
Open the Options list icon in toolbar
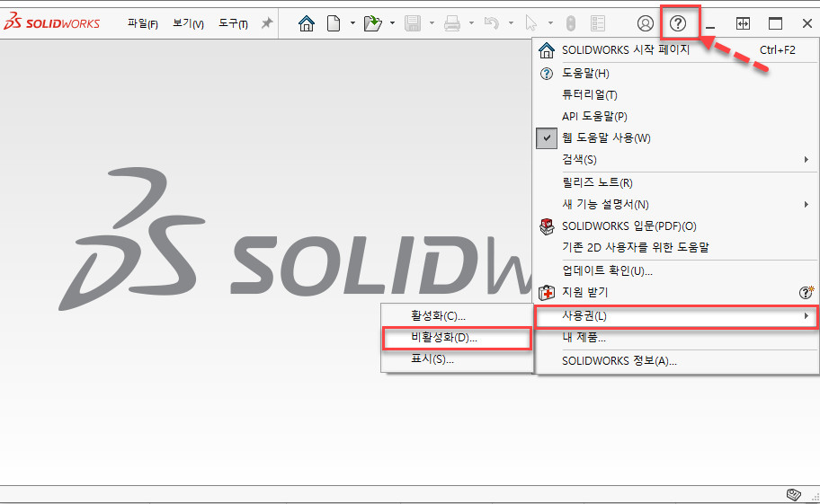tap(598, 23)
